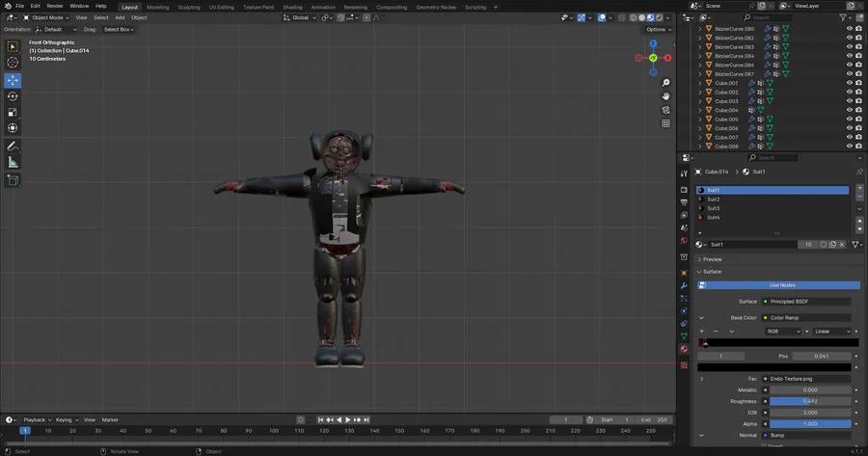
Task: Hide BézierCurve.080 in viewport via eye icon
Action: [850, 29]
